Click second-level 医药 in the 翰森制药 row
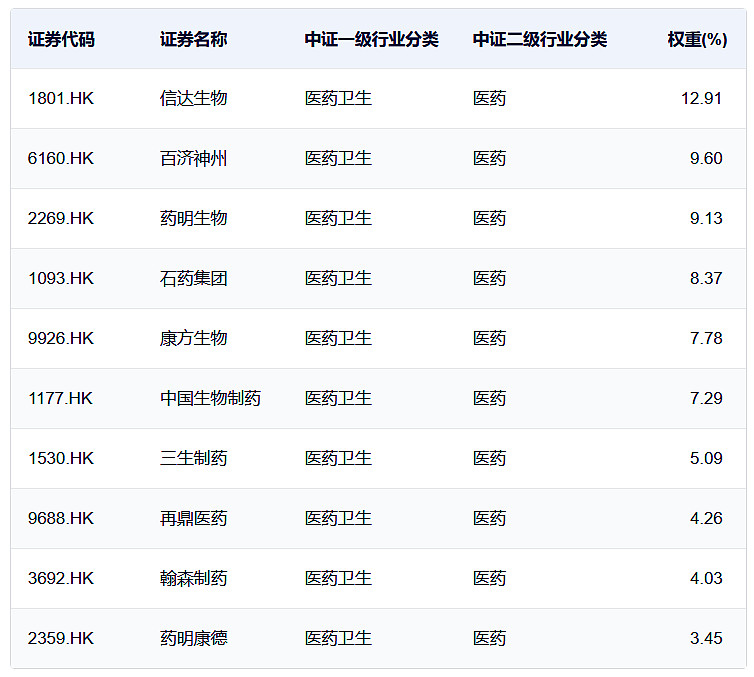 pos(490,578)
